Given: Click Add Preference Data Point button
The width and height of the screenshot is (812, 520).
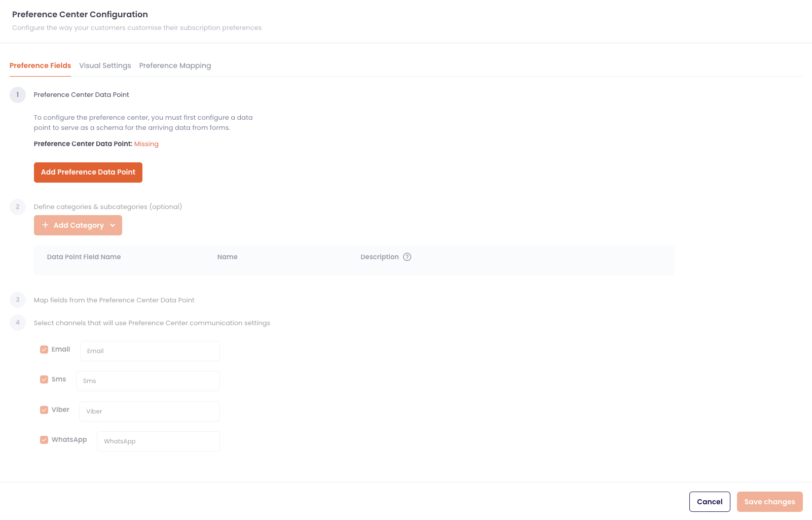Looking at the screenshot, I should [88, 172].
